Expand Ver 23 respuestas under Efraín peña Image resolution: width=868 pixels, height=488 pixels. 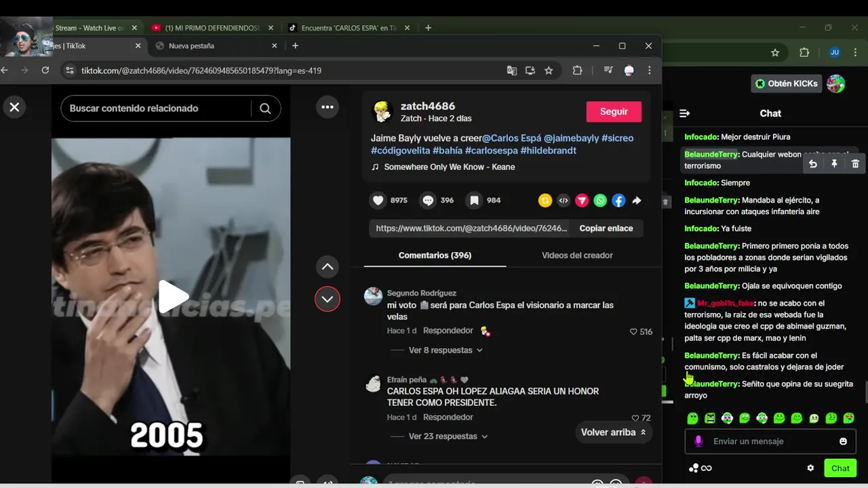pyautogui.click(x=448, y=436)
